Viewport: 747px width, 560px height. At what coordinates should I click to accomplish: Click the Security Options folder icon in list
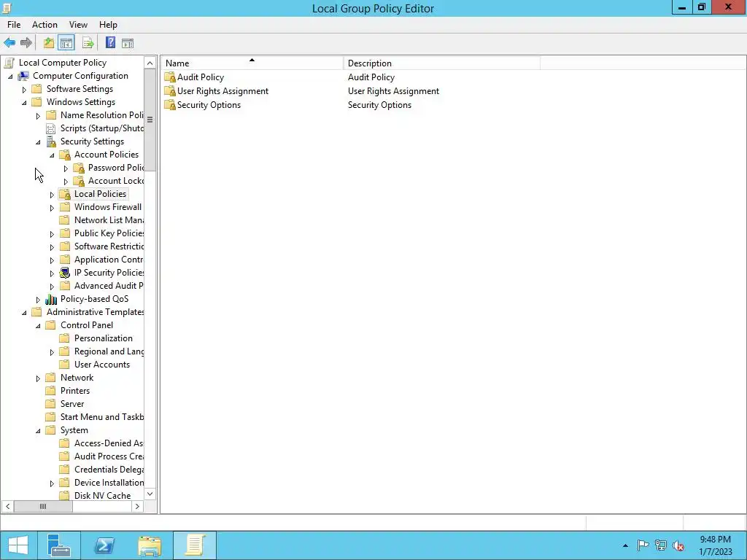coord(169,105)
